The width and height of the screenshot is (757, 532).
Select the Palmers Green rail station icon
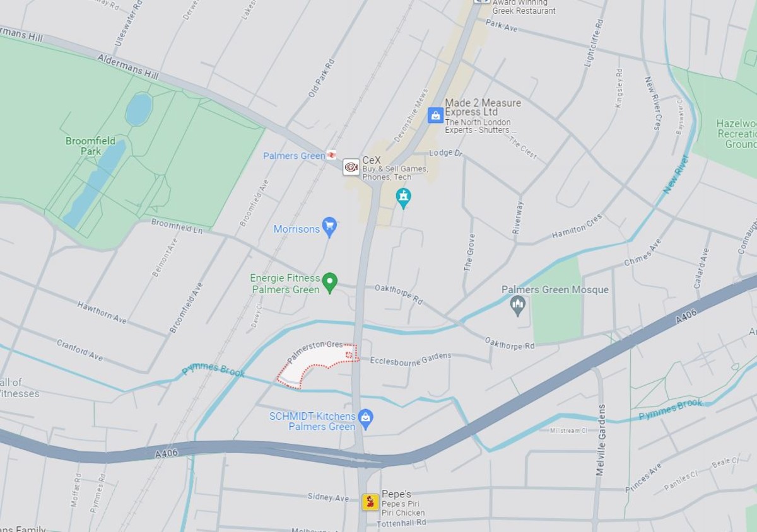332,155
